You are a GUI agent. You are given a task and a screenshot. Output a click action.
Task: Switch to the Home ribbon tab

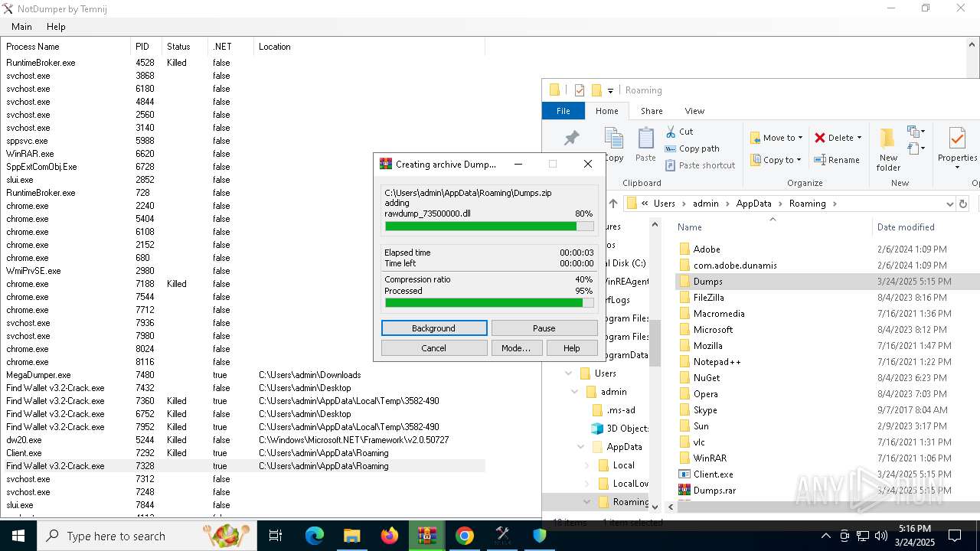pyautogui.click(x=607, y=111)
